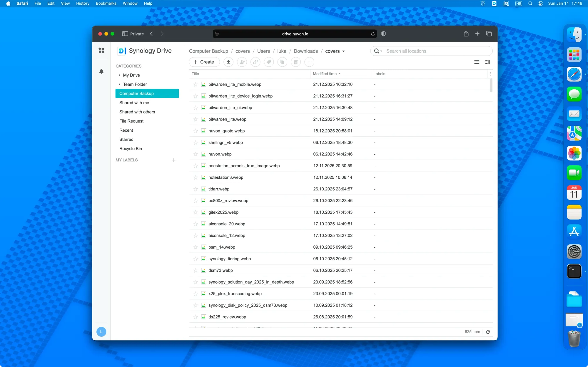588x367 pixels.
Task: Open the Notifications bell in the sidebar
Action: pyautogui.click(x=101, y=71)
